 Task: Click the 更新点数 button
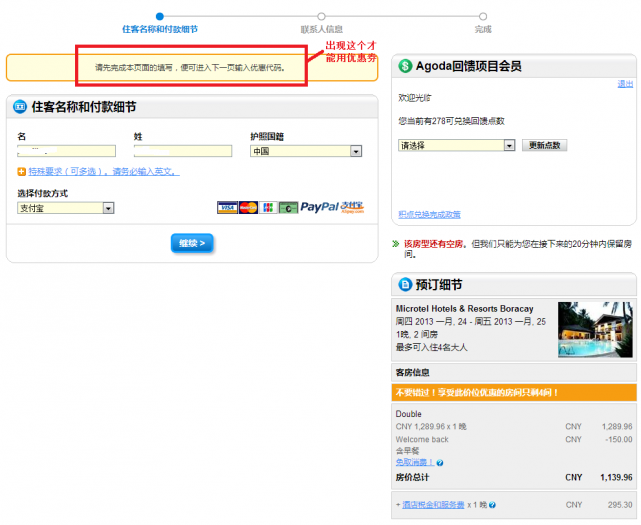544,145
